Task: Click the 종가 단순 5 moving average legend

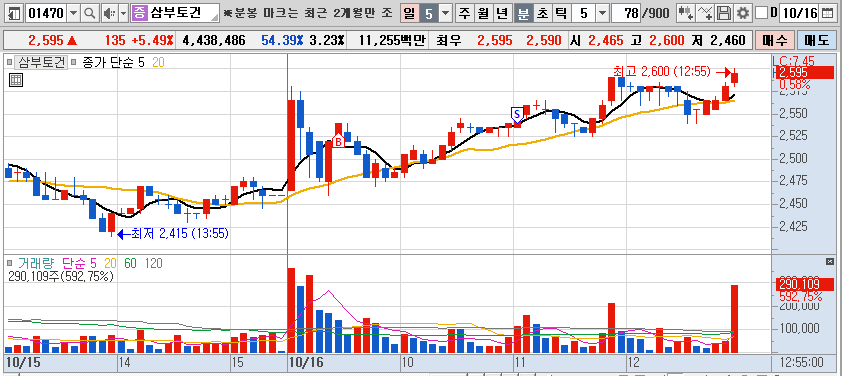Action: pos(114,63)
